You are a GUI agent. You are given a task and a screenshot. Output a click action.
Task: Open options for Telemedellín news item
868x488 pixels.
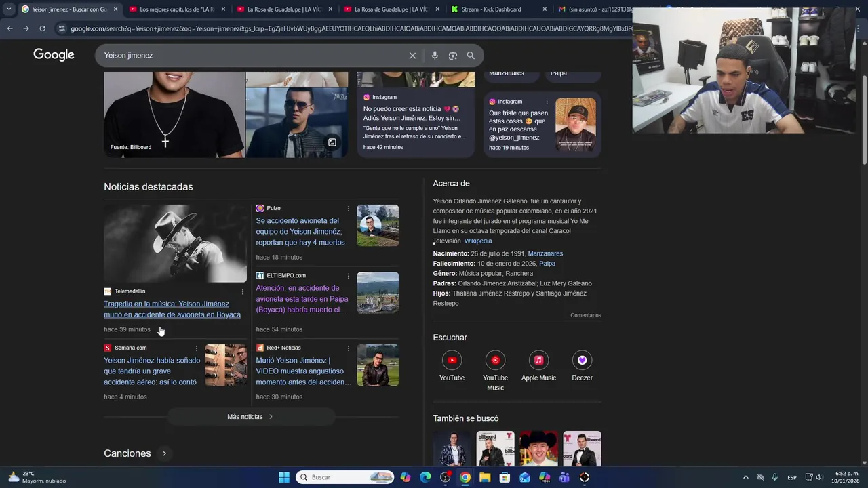click(x=243, y=291)
